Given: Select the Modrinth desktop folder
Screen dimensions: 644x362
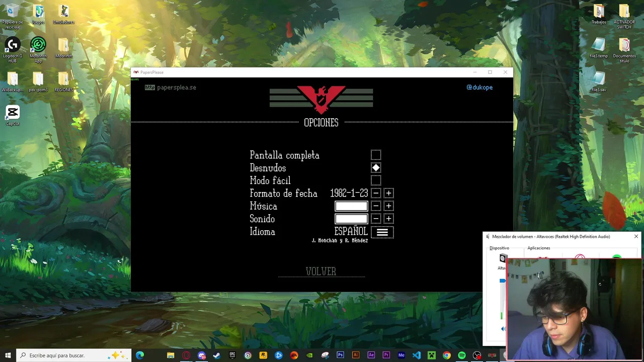Looking at the screenshot, I should pyautogui.click(x=63, y=48).
